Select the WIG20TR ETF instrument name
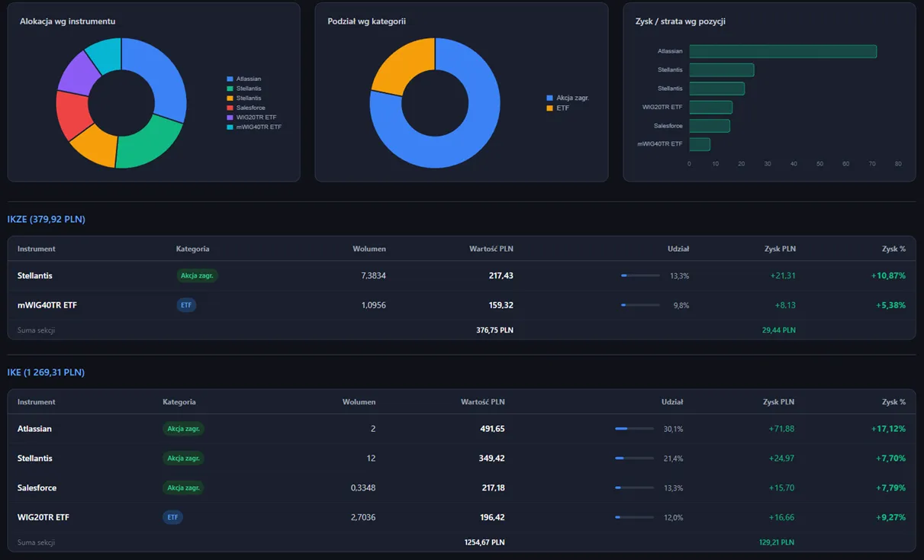 point(43,517)
